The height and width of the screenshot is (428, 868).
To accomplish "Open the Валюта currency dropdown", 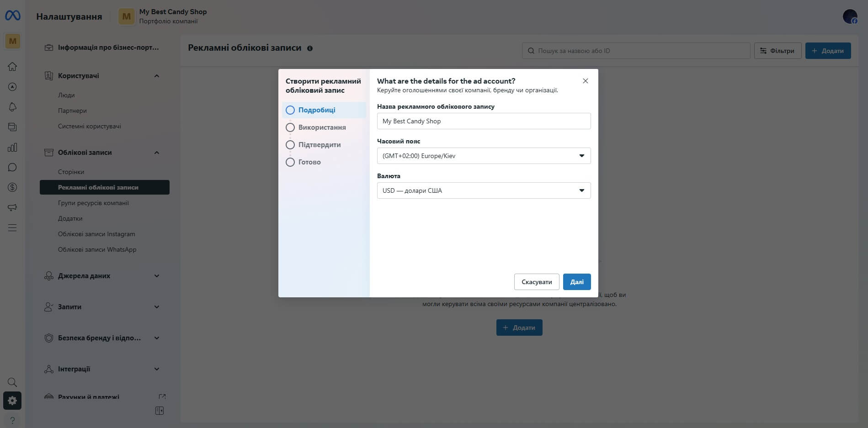I will click(x=484, y=190).
